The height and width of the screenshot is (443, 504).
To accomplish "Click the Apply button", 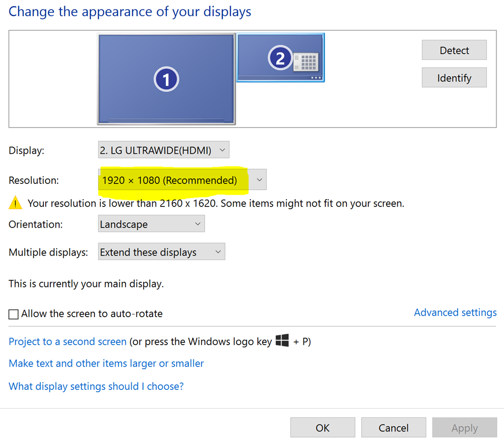I will (464, 428).
